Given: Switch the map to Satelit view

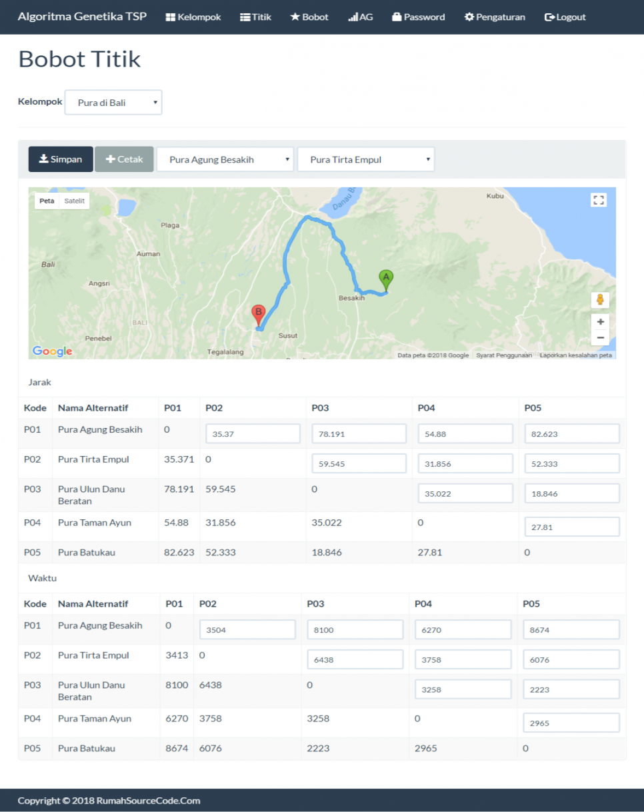Looking at the screenshot, I should tap(75, 200).
